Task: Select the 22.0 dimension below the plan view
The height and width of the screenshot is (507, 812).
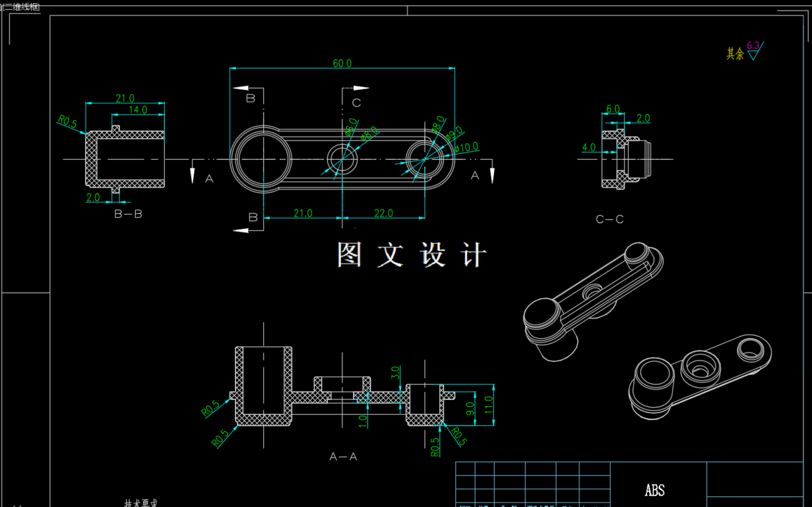Action: (383, 213)
